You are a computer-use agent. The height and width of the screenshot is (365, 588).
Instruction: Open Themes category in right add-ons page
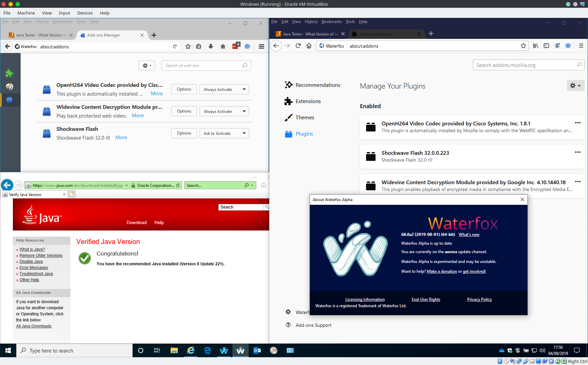299,117
